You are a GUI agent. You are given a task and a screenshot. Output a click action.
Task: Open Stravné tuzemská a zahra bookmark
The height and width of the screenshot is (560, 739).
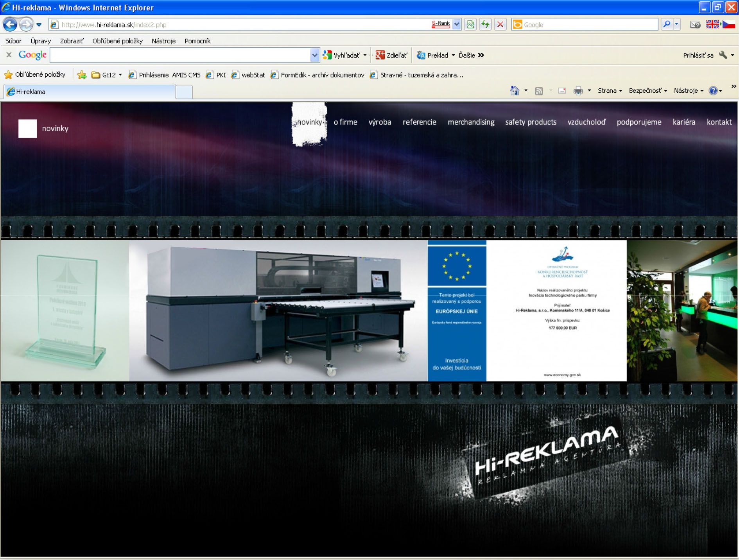416,75
